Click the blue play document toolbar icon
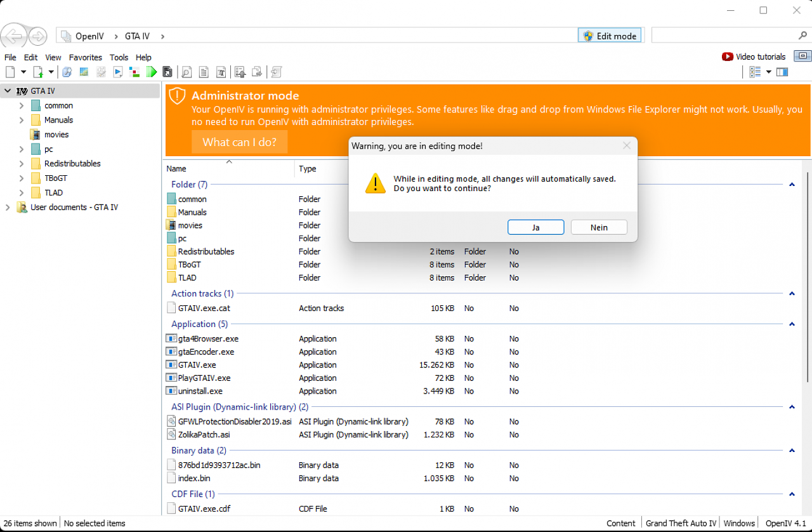This screenshot has height=532, width=812. tap(118, 72)
